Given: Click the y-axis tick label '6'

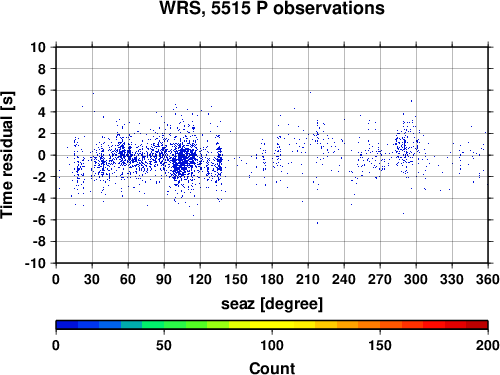Looking at the screenshot, I should coord(42,90).
